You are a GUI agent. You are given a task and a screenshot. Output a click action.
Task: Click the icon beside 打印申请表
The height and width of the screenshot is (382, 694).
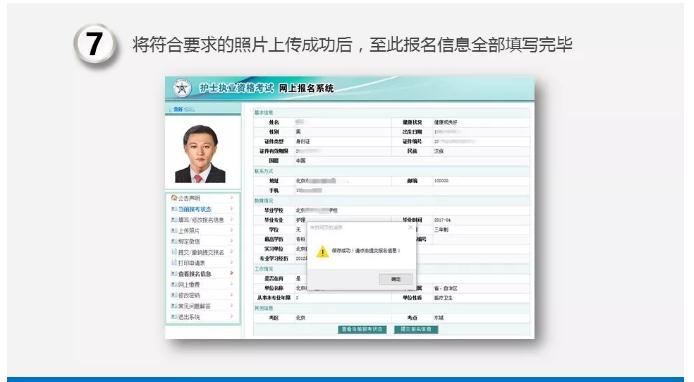click(x=174, y=263)
